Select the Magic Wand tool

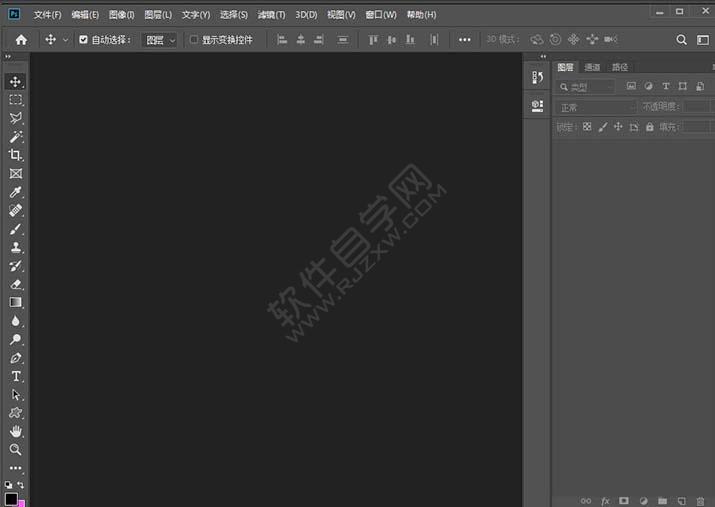pyautogui.click(x=16, y=136)
